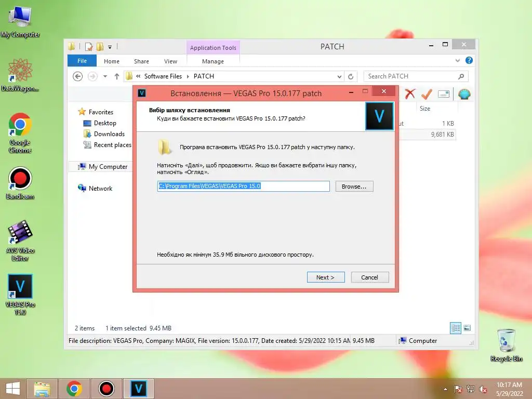Click the muted volume tray icon

(x=483, y=389)
